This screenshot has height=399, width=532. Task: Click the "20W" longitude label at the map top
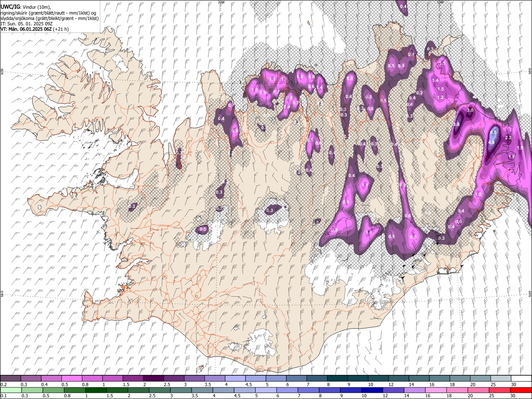click(x=221, y=2)
